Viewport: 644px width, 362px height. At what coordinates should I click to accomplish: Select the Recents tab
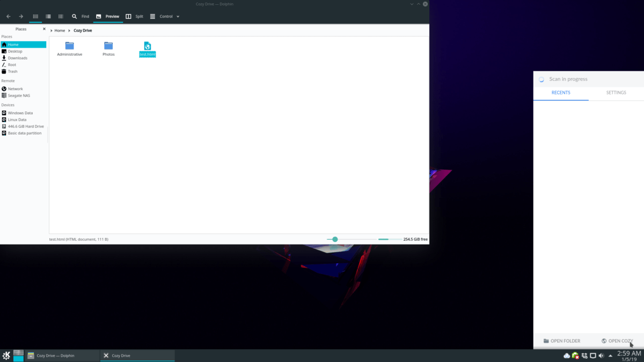[561, 93]
